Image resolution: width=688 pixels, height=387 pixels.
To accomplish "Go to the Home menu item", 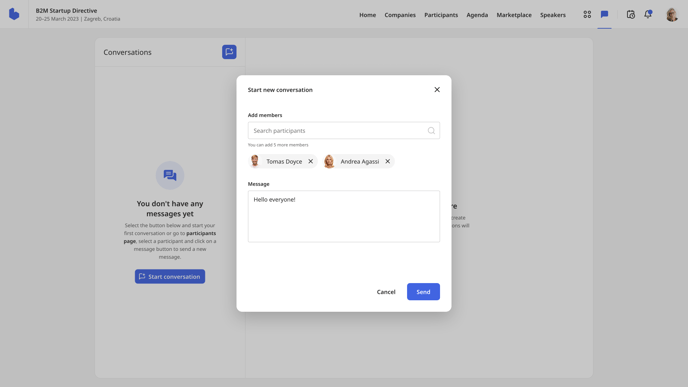I will pyautogui.click(x=368, y=15).
